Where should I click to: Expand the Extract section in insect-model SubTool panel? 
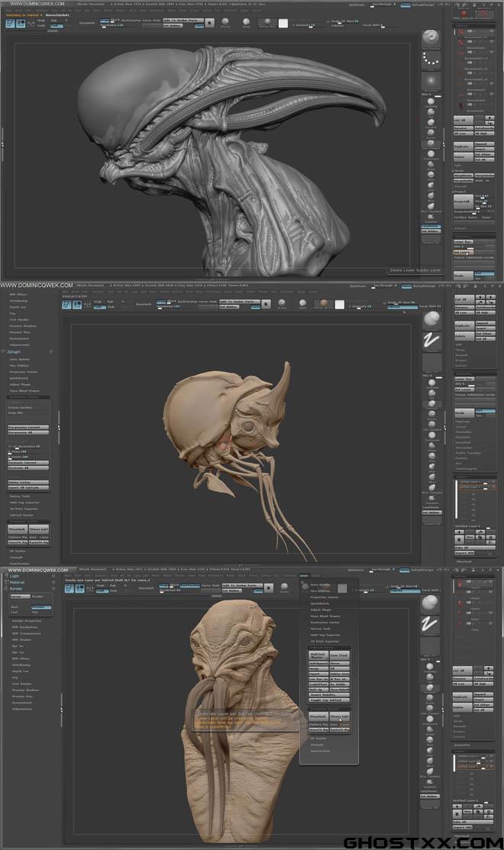click(x=461, y=366)
